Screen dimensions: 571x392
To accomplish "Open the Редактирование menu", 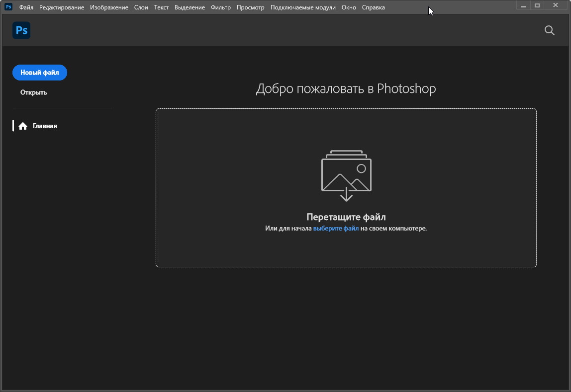I will pyautogui.click(x=62, y=7).
